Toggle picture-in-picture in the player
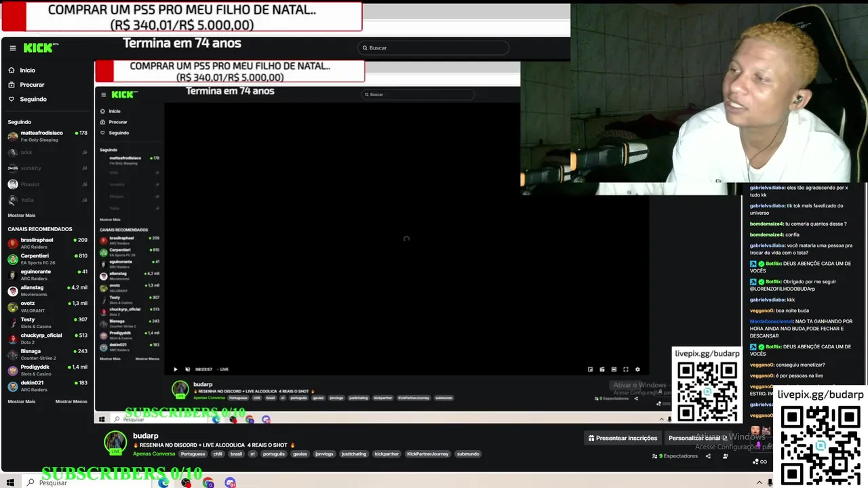The width and height of the screenshot is (868, 488). point(590,369)
